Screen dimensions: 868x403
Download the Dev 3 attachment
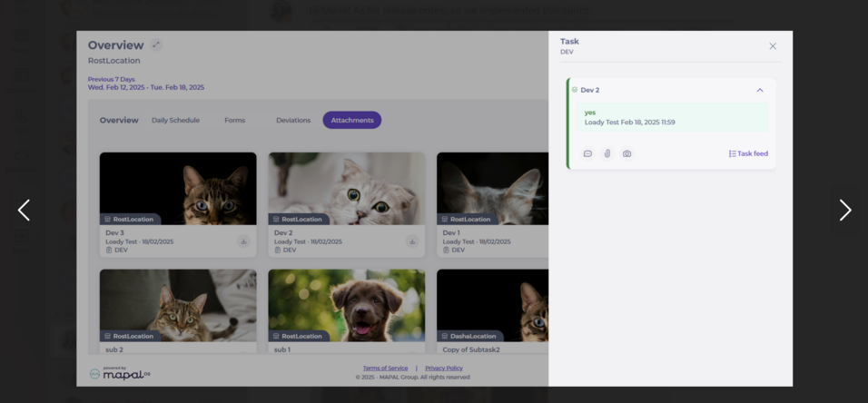click(x=243, y=241)
